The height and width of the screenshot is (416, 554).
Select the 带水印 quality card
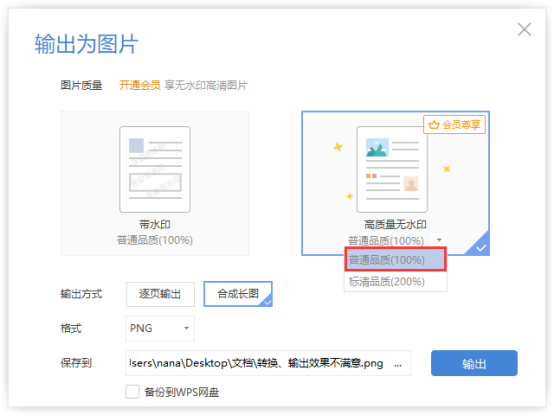[x=155, y=183]
